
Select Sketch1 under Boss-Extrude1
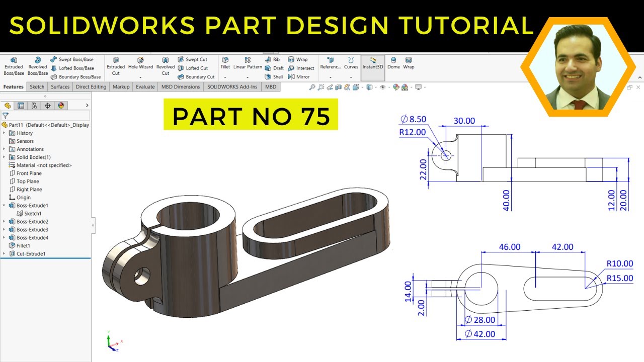point(29,214)
